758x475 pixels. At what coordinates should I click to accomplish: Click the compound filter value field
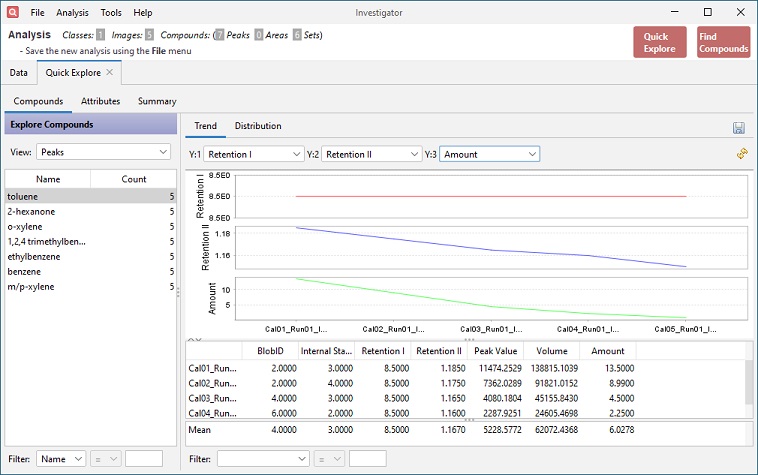[144, 459]
